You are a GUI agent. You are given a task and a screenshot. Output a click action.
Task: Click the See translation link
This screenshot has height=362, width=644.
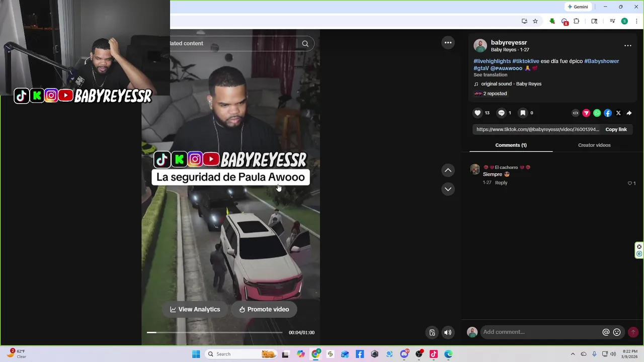tap(490, 75)
